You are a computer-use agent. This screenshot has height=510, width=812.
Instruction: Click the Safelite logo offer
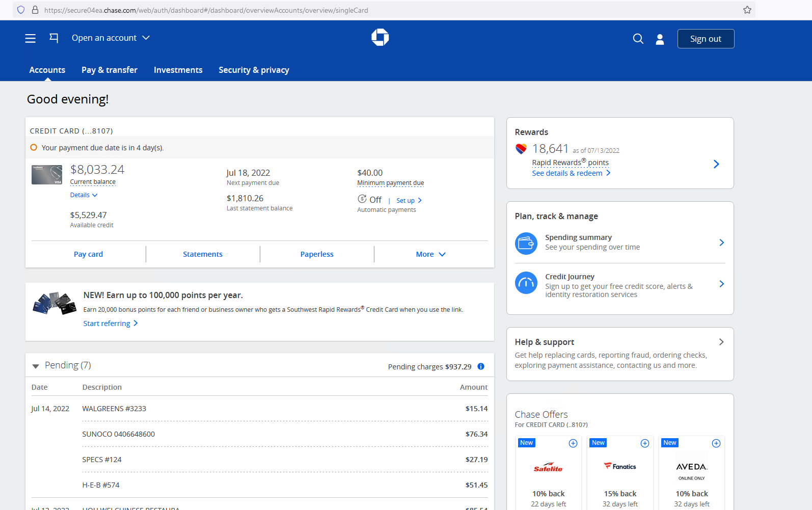point(549,468)
